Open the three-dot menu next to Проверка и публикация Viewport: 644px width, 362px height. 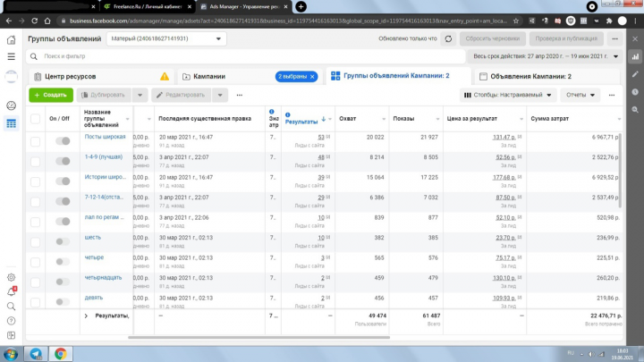click(614, 38)
